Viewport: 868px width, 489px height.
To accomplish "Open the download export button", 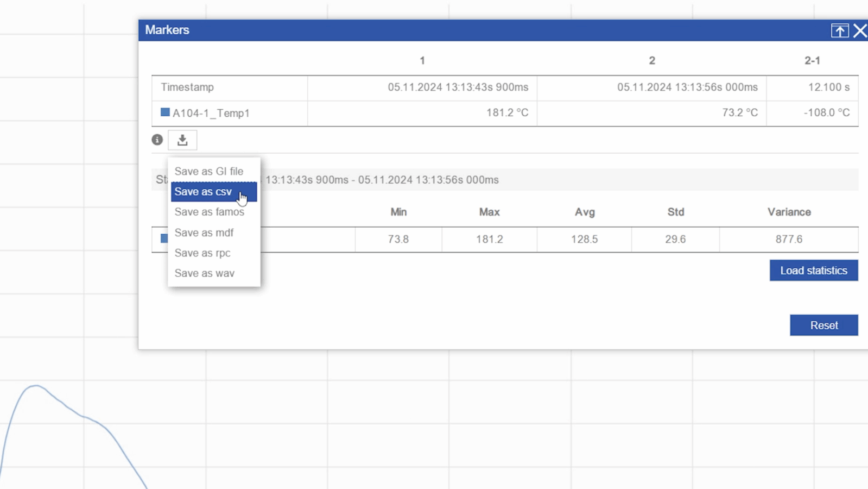I will [x=182, y=140].
